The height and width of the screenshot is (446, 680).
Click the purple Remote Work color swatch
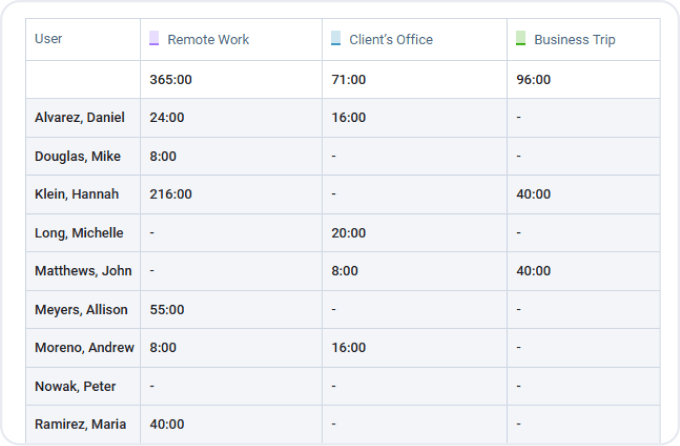[x=154, y=39]
